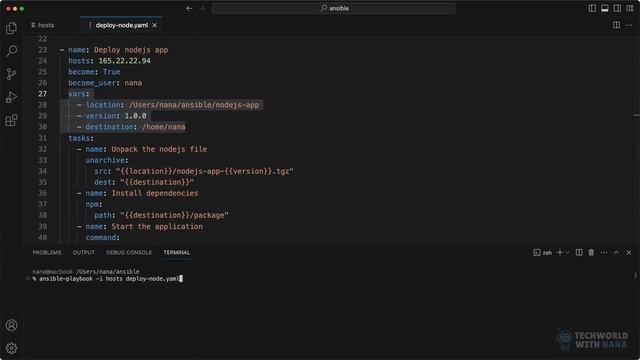The width and height of the screenshot is (640, 360).
Task: Click the src path string on line 34
Action: (x=204, y=171)
